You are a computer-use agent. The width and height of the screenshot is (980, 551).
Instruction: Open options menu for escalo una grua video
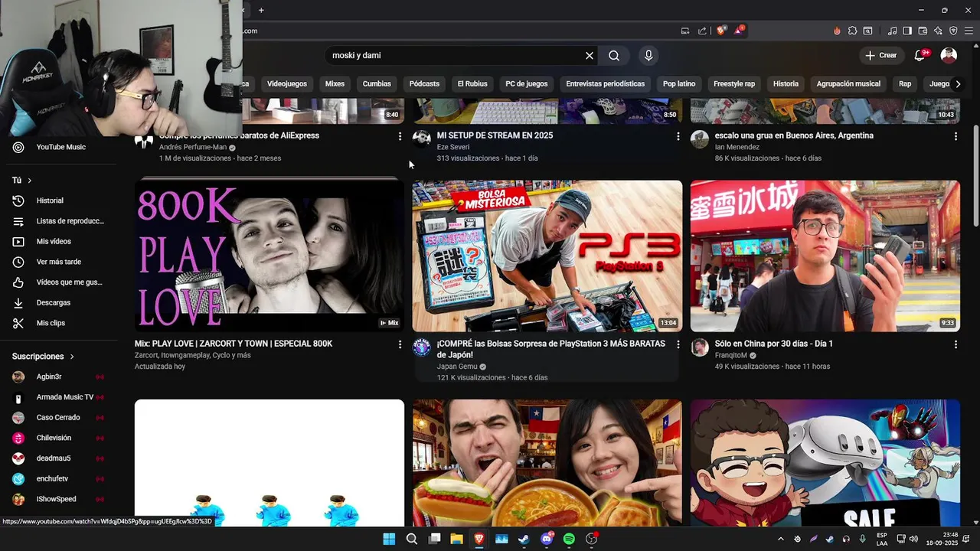(x=955, y=136)
